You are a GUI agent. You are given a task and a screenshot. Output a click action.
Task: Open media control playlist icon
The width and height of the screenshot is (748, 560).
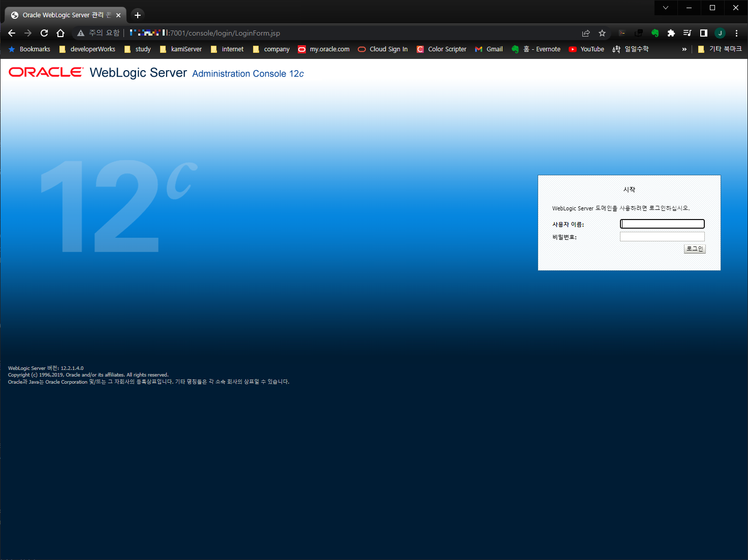click(x=688, y=33)
